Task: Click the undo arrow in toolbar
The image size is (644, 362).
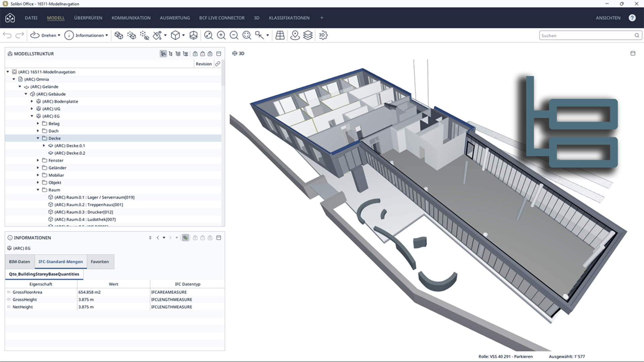Action: tap(7, 35)
